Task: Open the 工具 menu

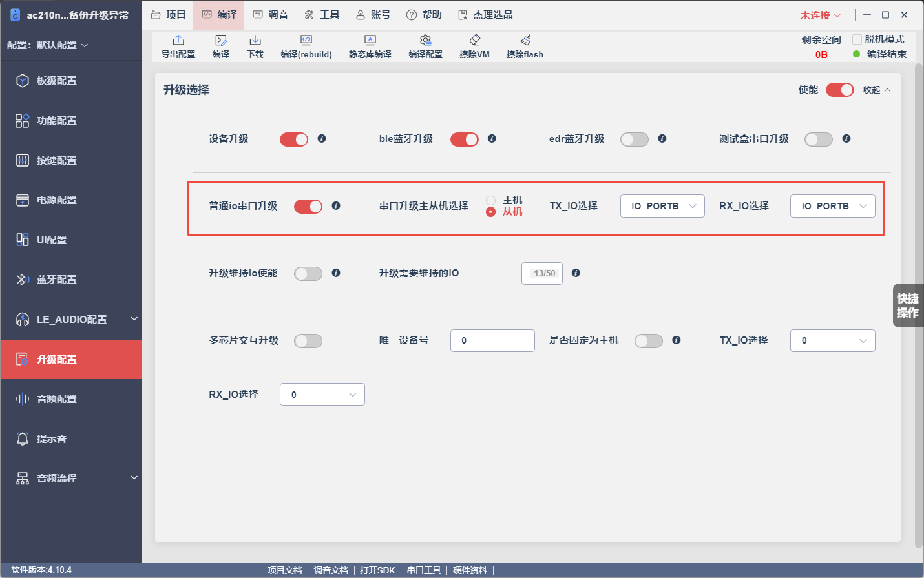Action: click(x=322, y=15)
